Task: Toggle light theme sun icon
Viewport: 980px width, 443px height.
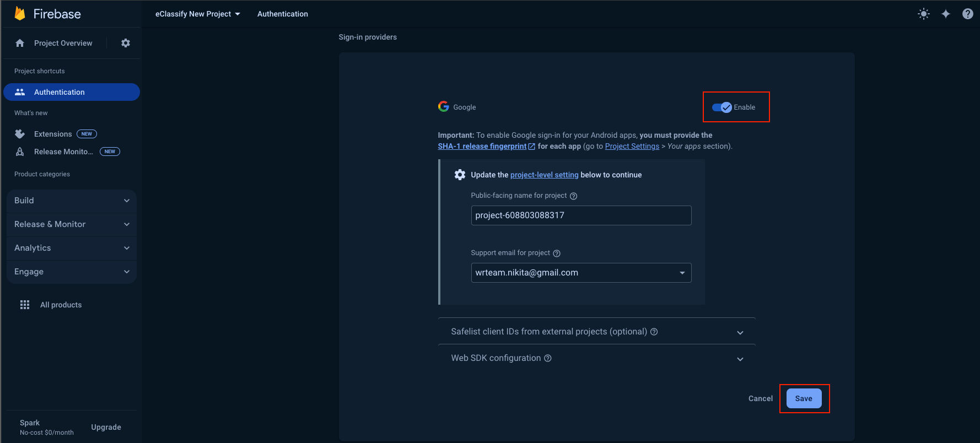Action: (x=924, y=14)
